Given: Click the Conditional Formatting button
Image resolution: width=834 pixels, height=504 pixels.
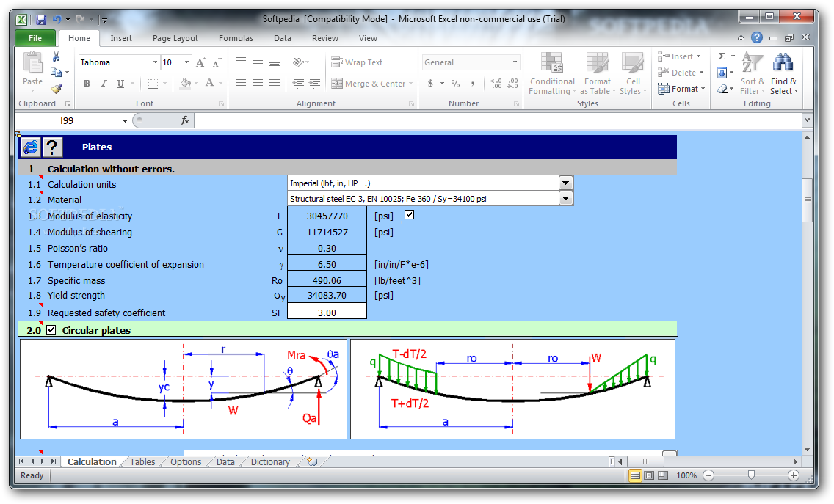Looking at the screenshot, I should (552, 73).
